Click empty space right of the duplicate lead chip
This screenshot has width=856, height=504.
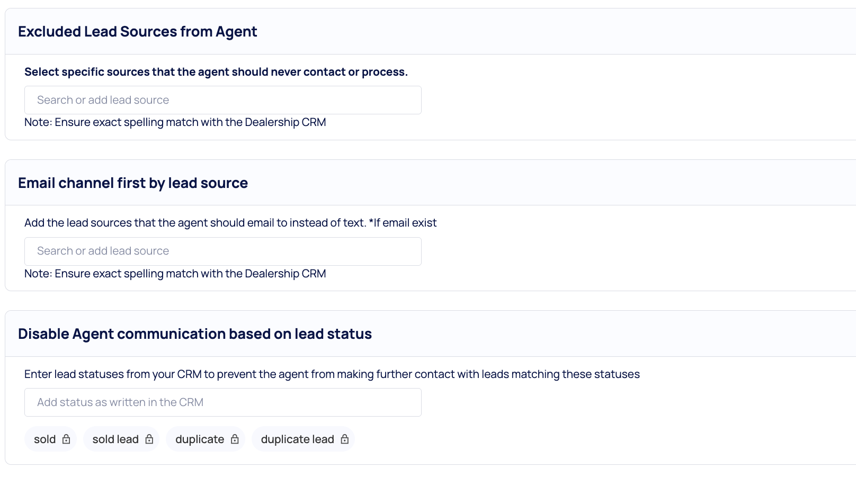[x=530, y=439]
